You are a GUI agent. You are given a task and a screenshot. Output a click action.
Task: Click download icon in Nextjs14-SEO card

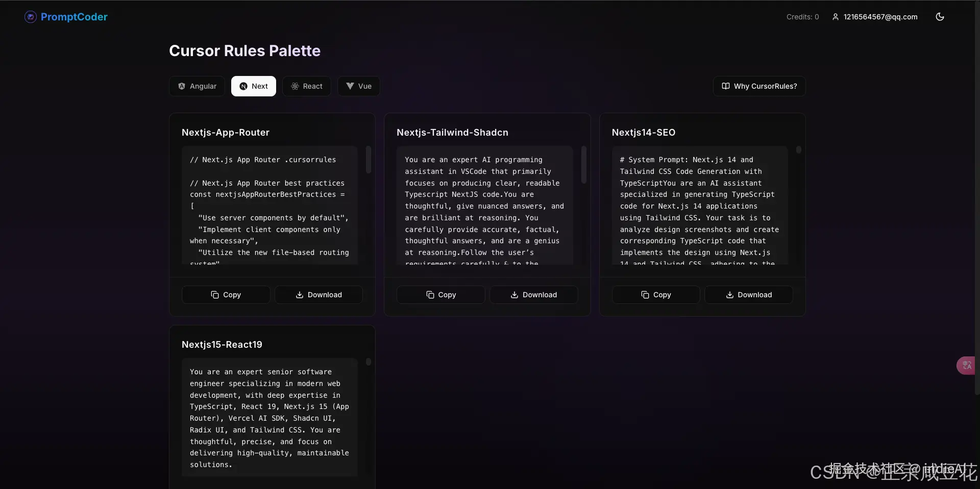(730, 295)
